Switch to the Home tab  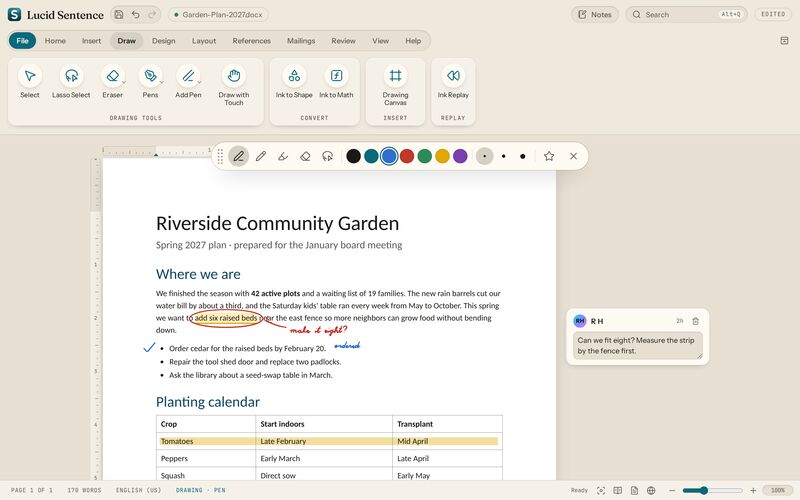[55, 41]
